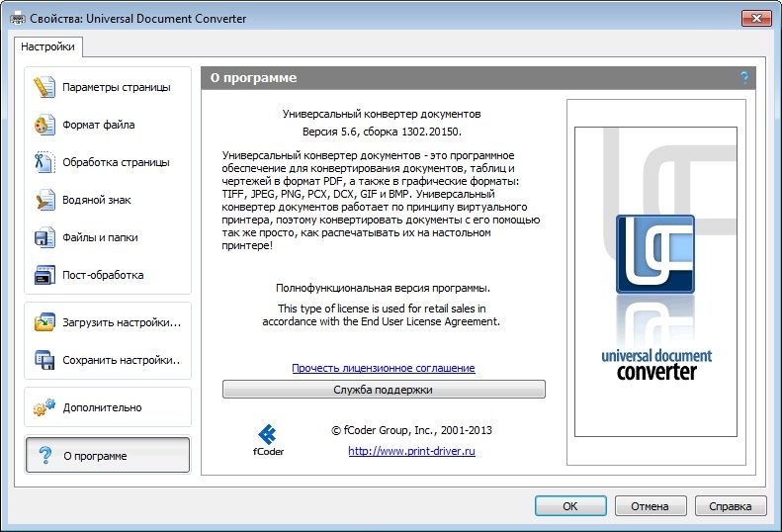Open Файлы и папки section

coord(108,237)
